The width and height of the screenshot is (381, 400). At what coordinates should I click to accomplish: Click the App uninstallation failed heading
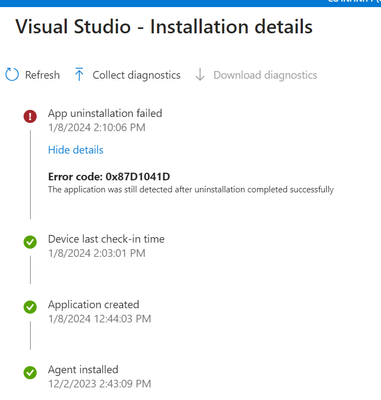tap(105, 113)
